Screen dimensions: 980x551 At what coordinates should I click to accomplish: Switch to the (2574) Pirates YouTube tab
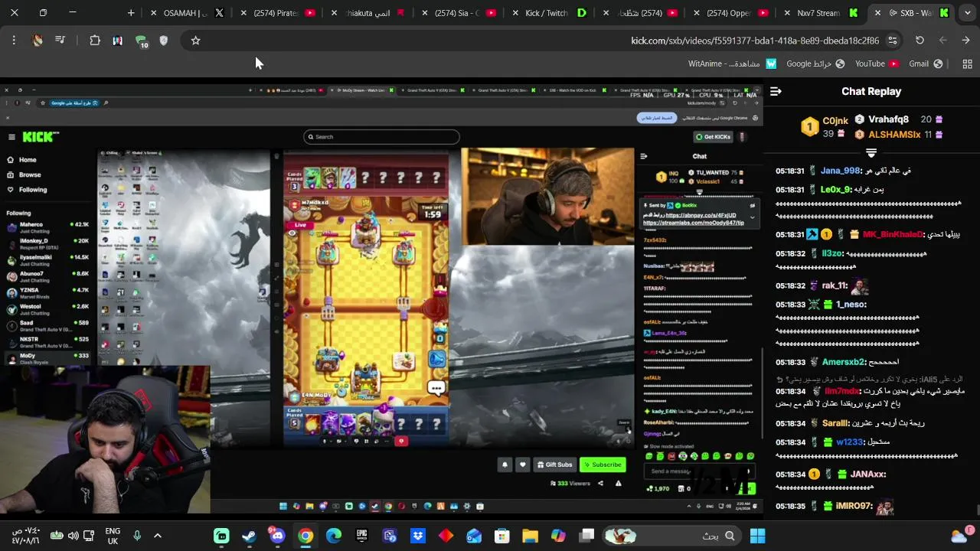tap(278, 13)
